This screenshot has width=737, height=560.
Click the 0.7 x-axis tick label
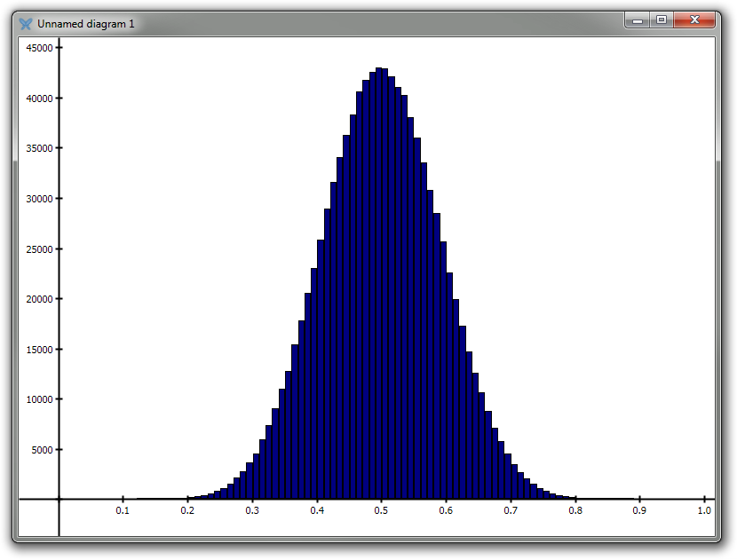[x=511, y=511]
